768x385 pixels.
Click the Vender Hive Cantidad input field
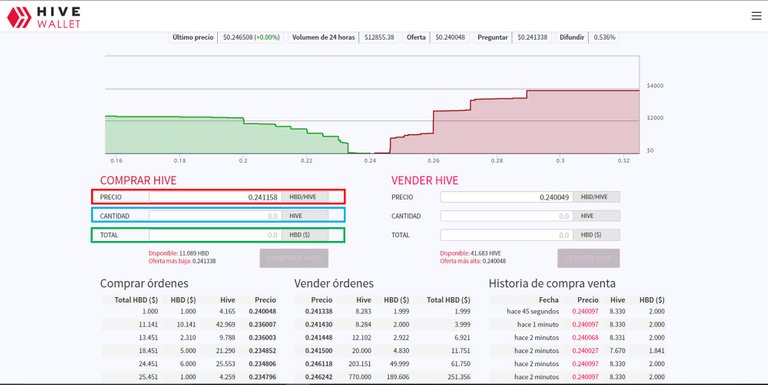[x=506, y=216]
